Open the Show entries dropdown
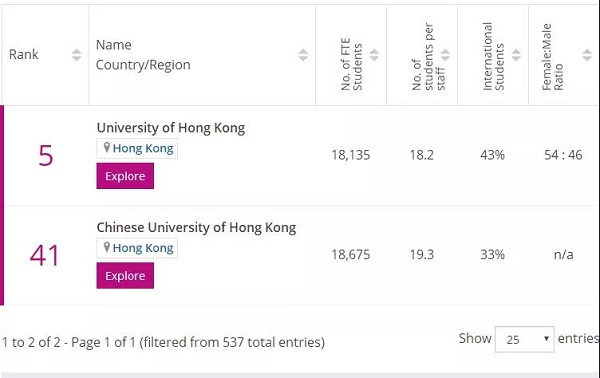 [524, 339]
